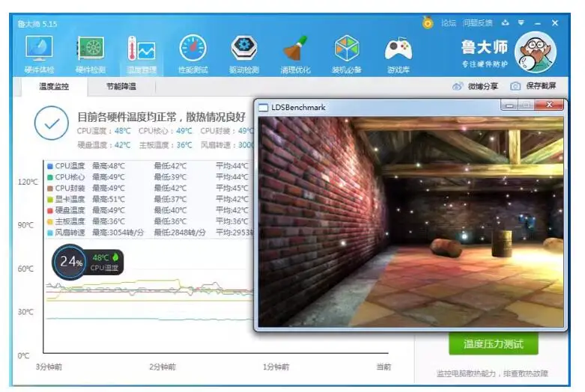Click the 保存截屏 save screenshot button
Viewport: 585px width, 392px height.
[x=534, y=87]
